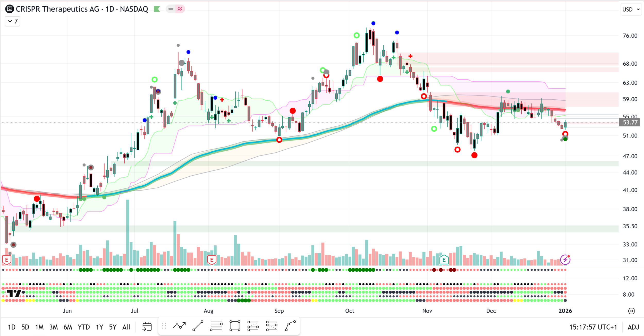Screen dimensions: 644x336
Task: Click the green flag next to NASDAQ
Action: tap(157, 9)
